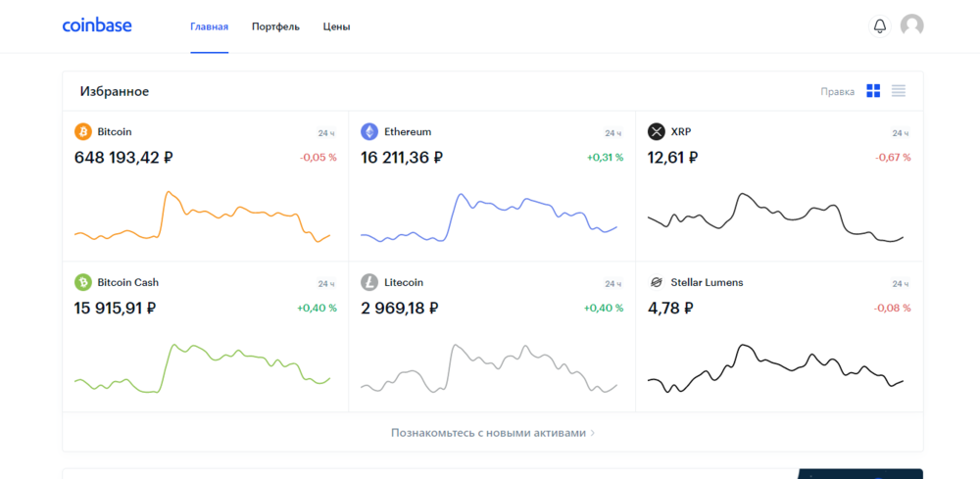Click the Bitcoin Cash price 15 915,91 ₽

coord(115,308)
